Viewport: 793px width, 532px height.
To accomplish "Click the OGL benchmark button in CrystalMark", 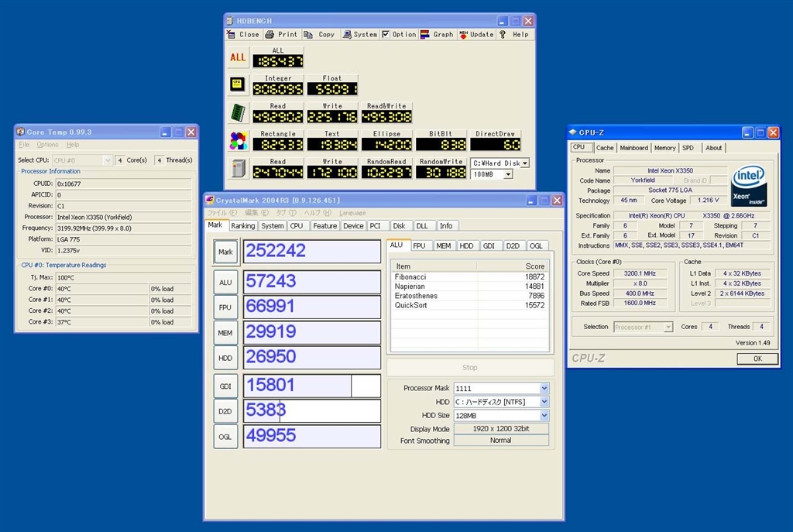I will click(225, 437).
